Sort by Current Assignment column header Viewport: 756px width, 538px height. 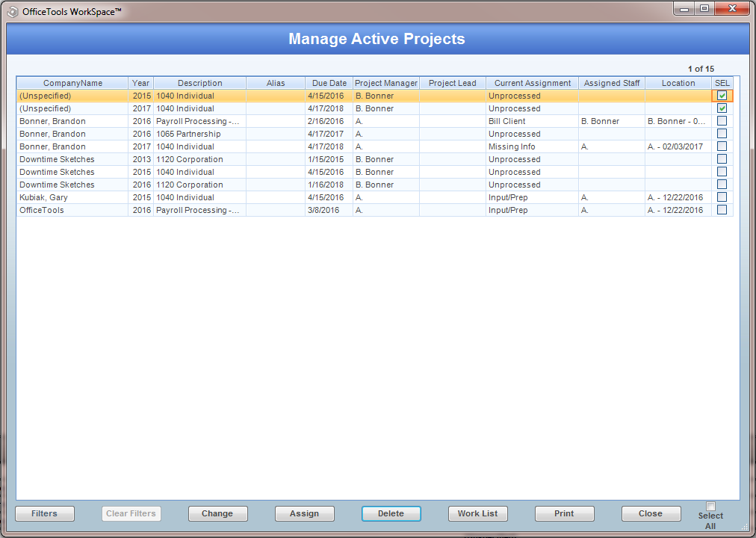[x=533, y=83]
